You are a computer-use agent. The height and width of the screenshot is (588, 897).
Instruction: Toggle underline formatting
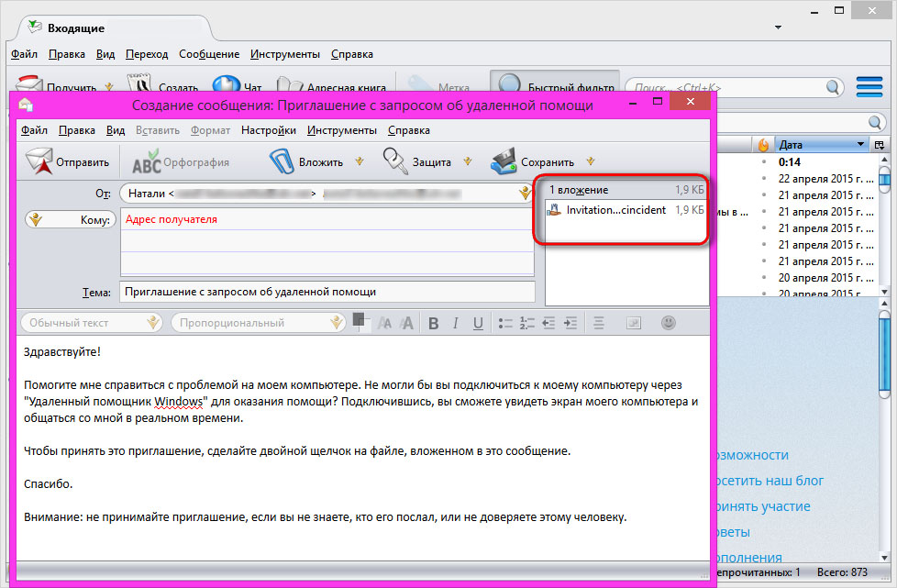click(x=478, y=323)
